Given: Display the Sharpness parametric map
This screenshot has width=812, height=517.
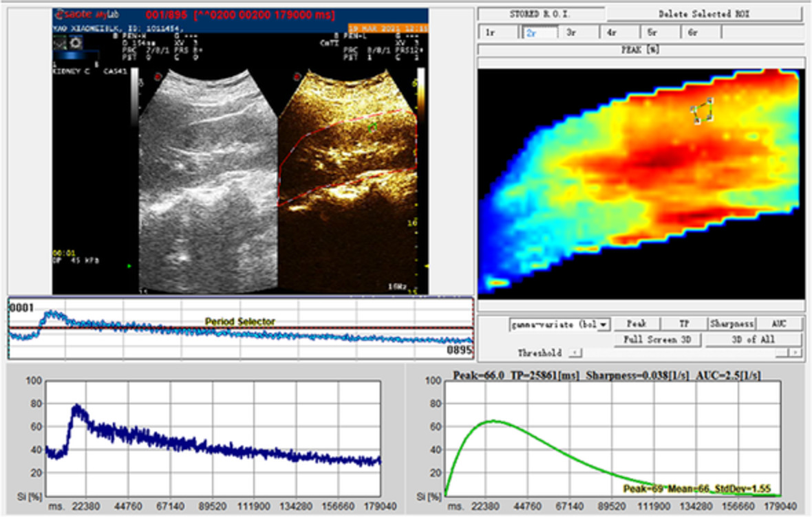Looking at the screenshot, I should 731,324.
